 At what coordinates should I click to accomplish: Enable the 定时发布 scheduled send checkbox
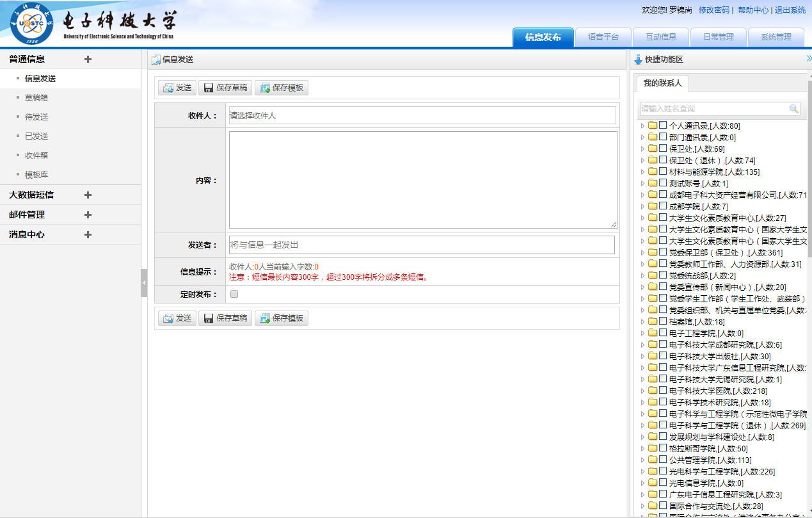[234, 295]
